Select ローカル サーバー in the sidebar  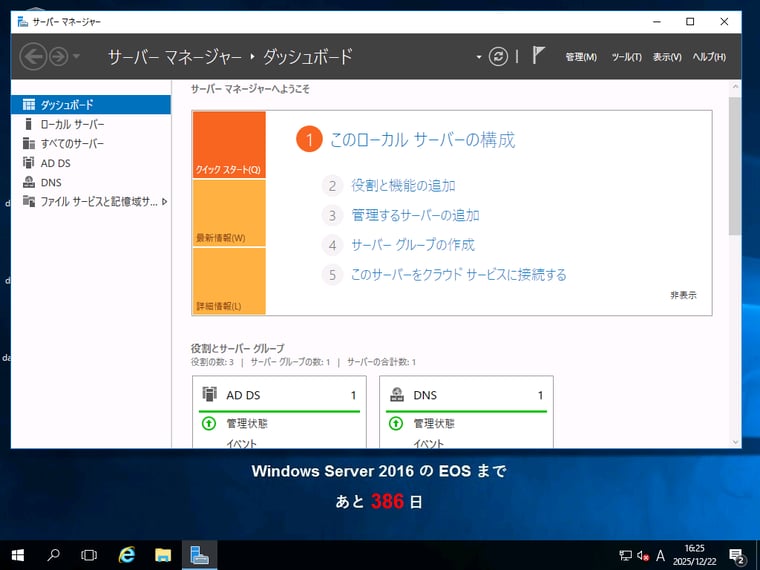(x=91, y=124)
